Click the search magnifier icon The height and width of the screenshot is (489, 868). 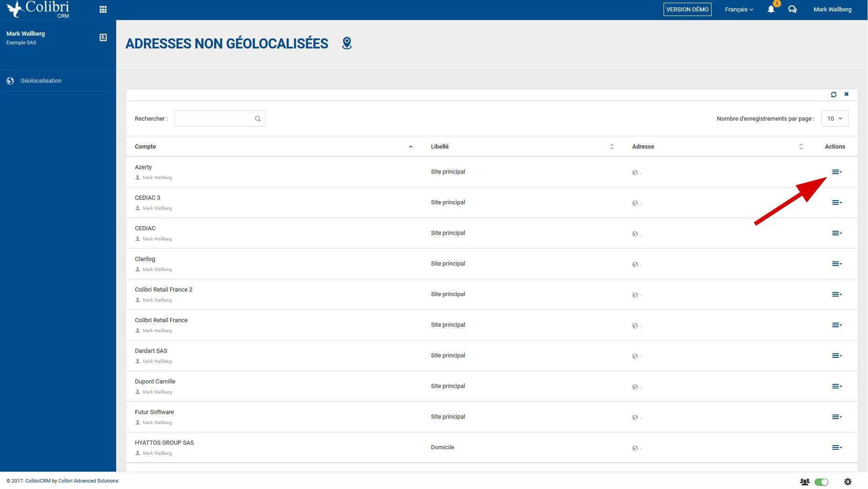pyautogui.click(x=258, y=119)
